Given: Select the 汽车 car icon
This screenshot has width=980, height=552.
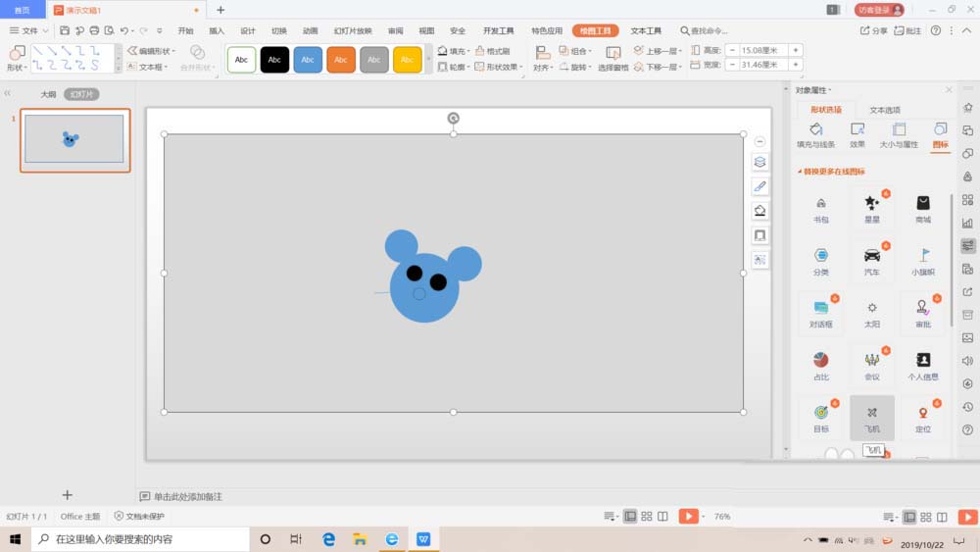Looking at the screenshot, I should tap(871, 257).
